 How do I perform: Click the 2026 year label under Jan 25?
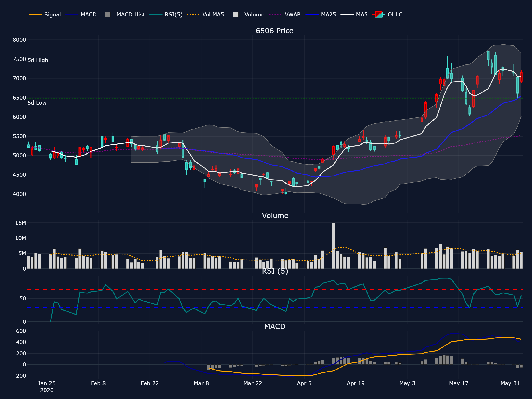(47, 390)
